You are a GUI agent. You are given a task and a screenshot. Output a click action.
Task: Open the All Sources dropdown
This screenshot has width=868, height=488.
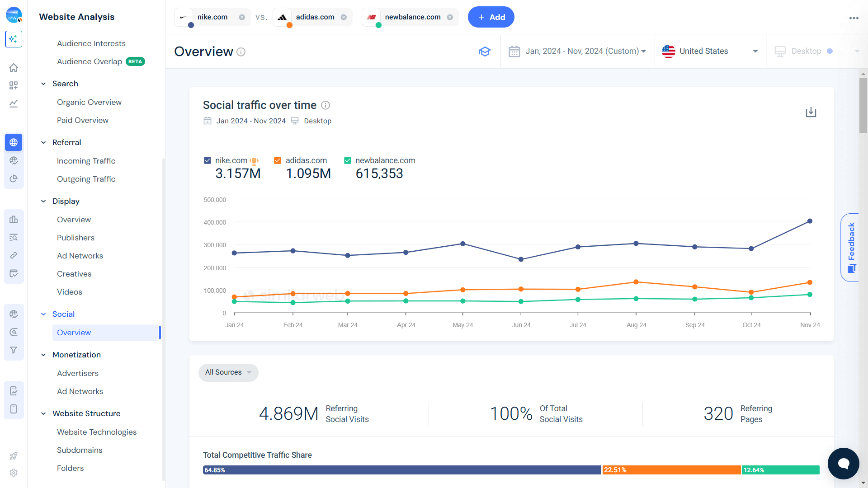(x=228, y=372)
